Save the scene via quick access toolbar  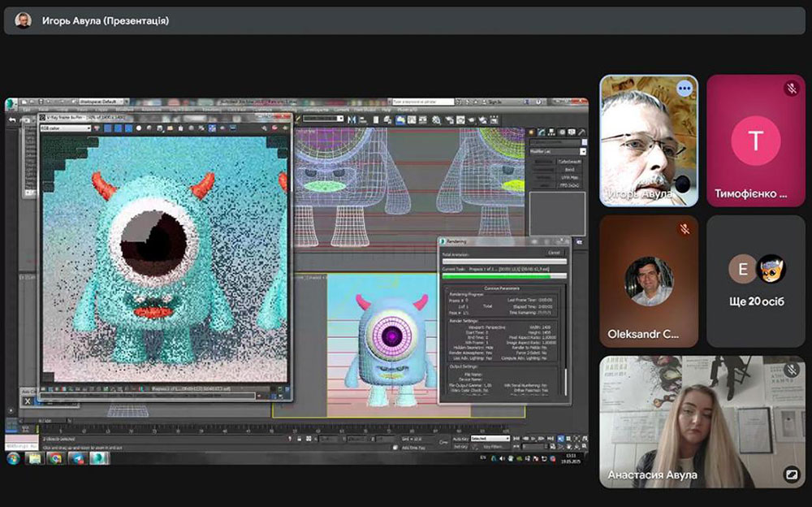tap(41, 102)
